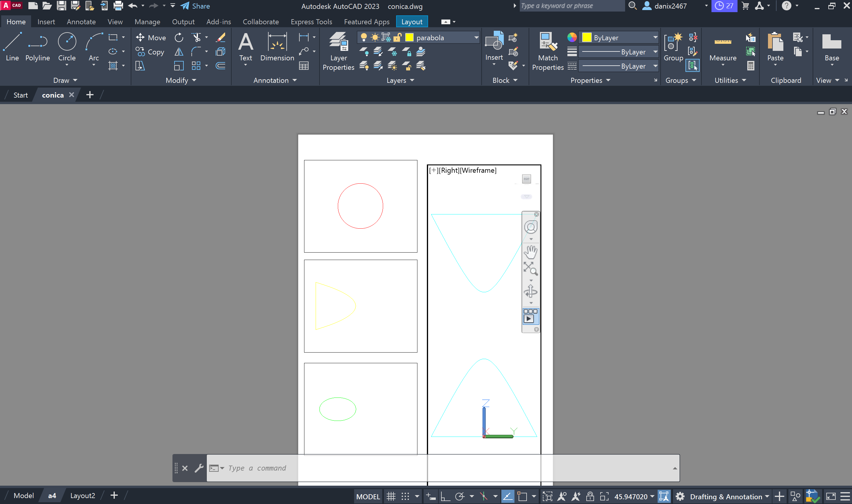Open the Annotate ribbon tab

coord(81,22)
